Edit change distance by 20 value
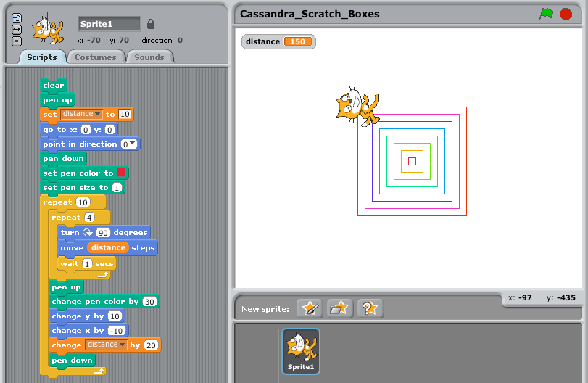This screenshot has height=383, width=588. (x=151, y=345)
